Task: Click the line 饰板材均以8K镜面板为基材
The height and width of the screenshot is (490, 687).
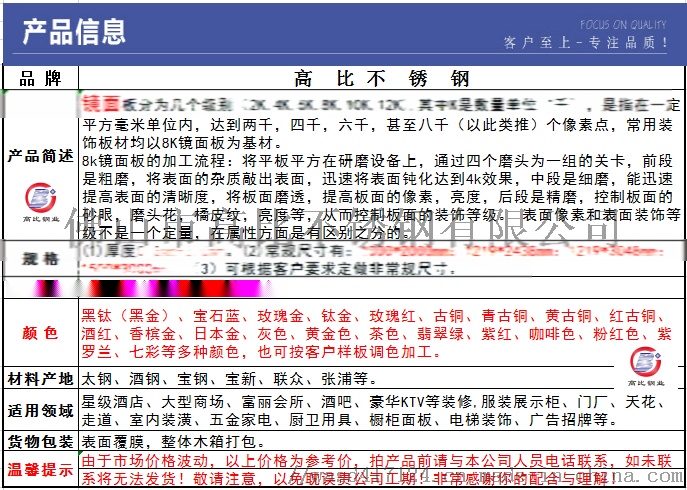Action: (184, 142)
